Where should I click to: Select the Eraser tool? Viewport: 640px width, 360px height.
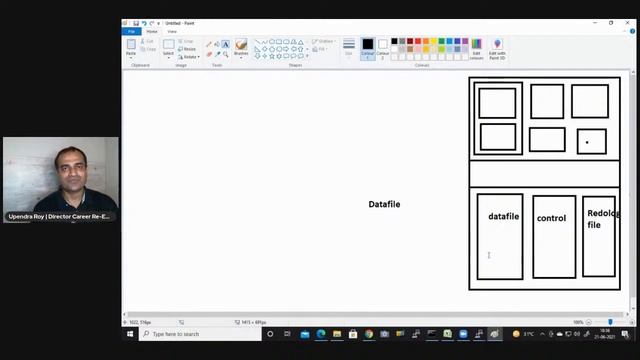pos(209,54)
